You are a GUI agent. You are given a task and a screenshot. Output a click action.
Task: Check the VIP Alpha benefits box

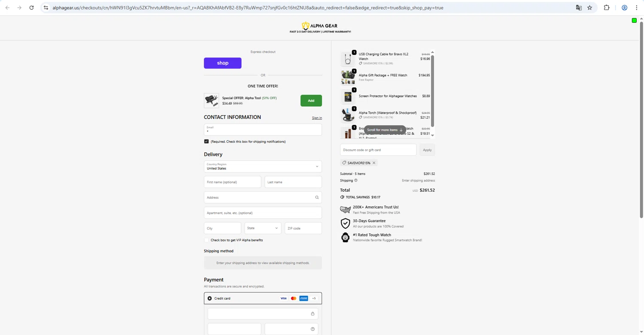click(x=207, y=240)
